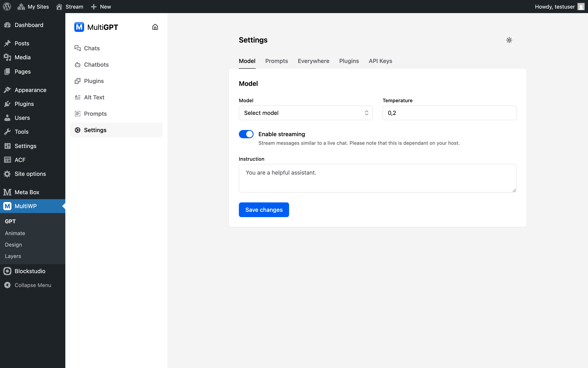Click the Media icon
588x368 pixels.
(x=7, y=57)
